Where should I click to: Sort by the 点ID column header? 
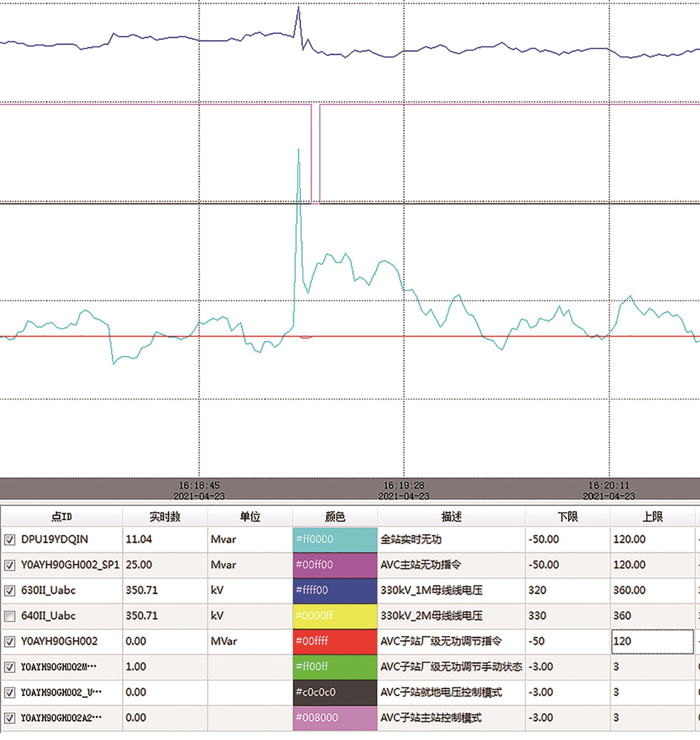62,516
